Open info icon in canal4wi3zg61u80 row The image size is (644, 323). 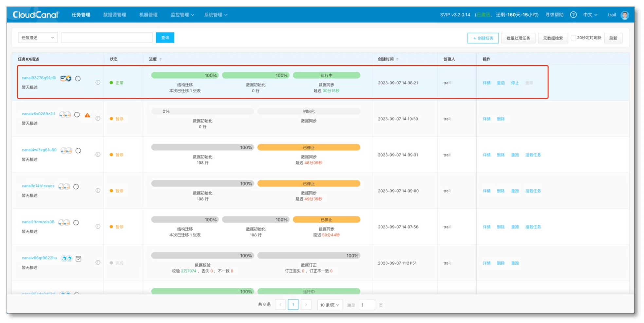click(x=98, y=155)
